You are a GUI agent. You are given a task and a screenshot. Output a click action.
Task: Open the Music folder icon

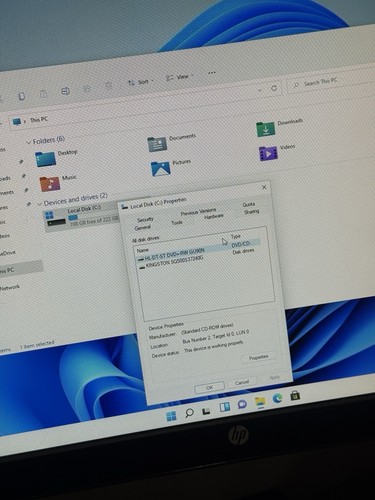tap(50, 184)
